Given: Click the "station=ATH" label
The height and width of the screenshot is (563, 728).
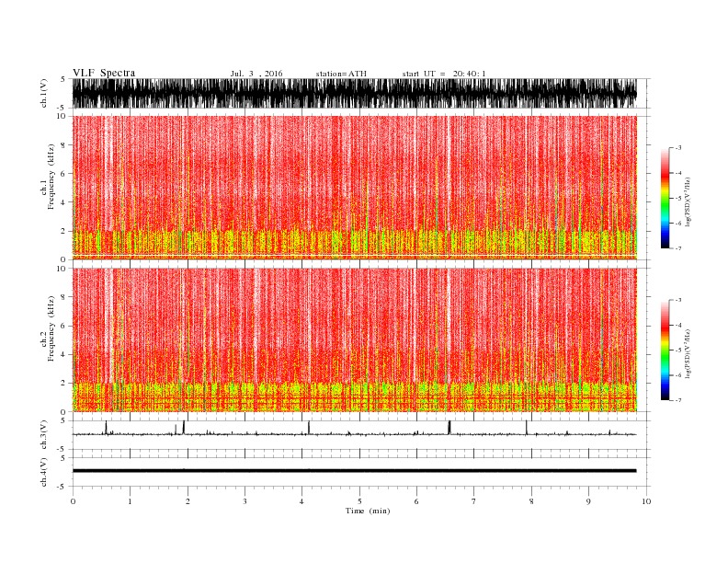Looking at the screenshot, I should [341, 74].
